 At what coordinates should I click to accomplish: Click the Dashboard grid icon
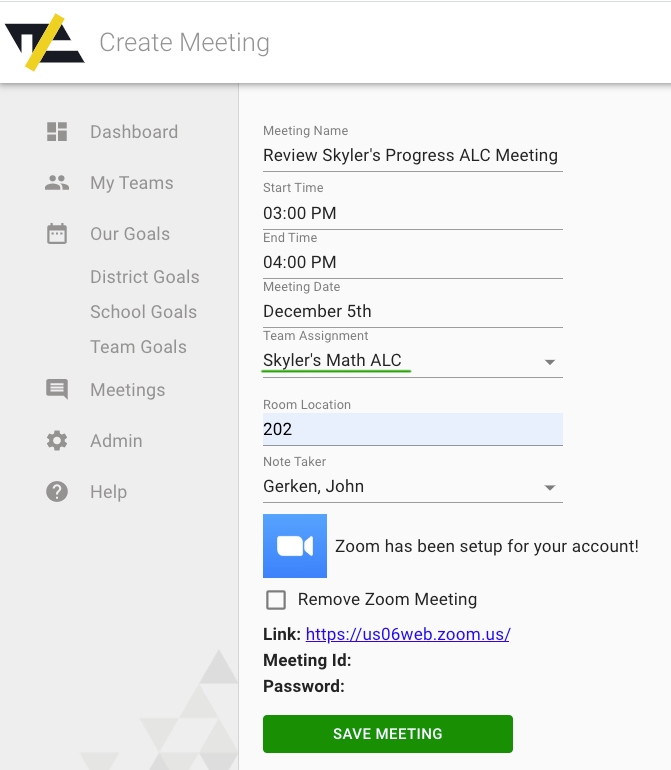pyautogui.click(x=57, y=132)
